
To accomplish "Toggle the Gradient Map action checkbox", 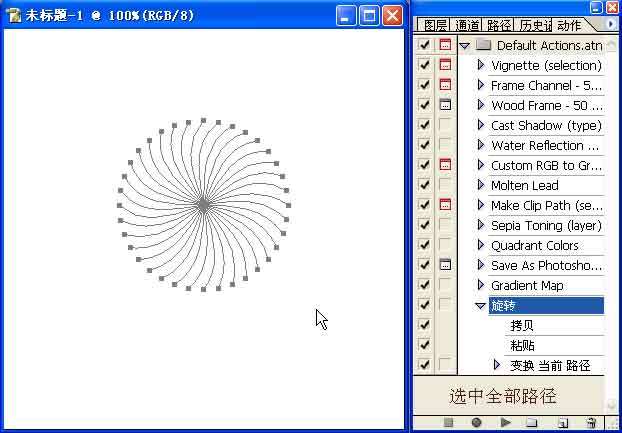I will click(424, 285).
